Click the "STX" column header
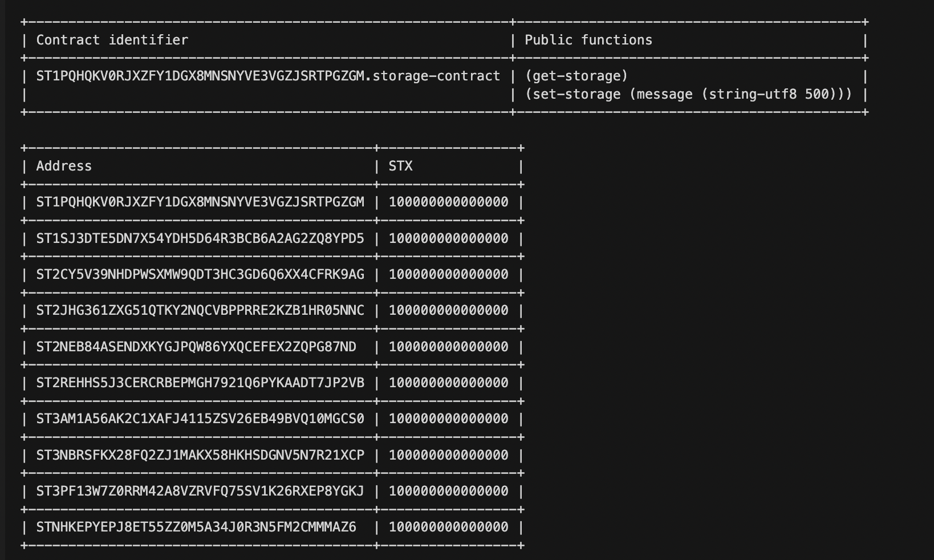The height and width of the screenshot is (560, 934). point(400,166)
